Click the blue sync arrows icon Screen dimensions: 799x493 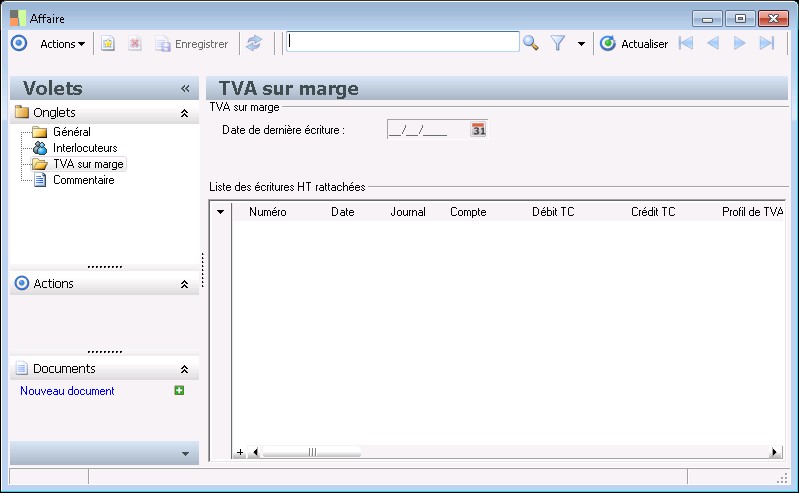(x=254, y=43)
